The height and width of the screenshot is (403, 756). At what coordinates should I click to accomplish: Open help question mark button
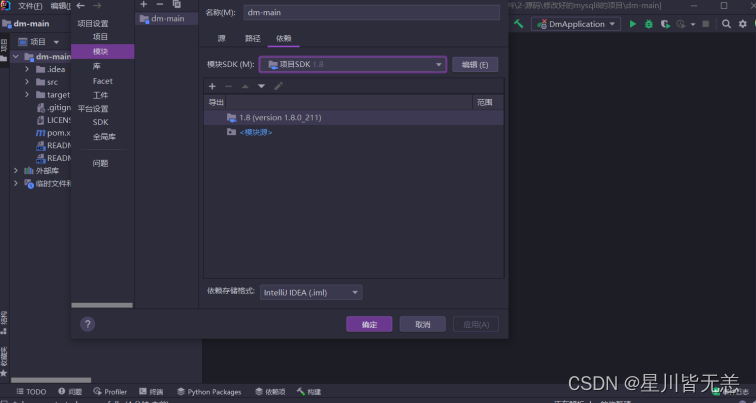pyautogui.click(x=87, y=324)
